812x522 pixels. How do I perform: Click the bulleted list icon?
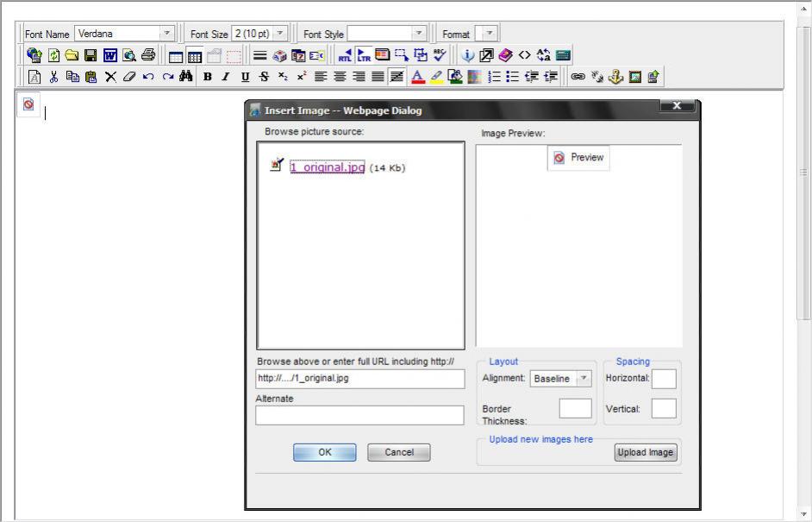(x=513, y=77)
